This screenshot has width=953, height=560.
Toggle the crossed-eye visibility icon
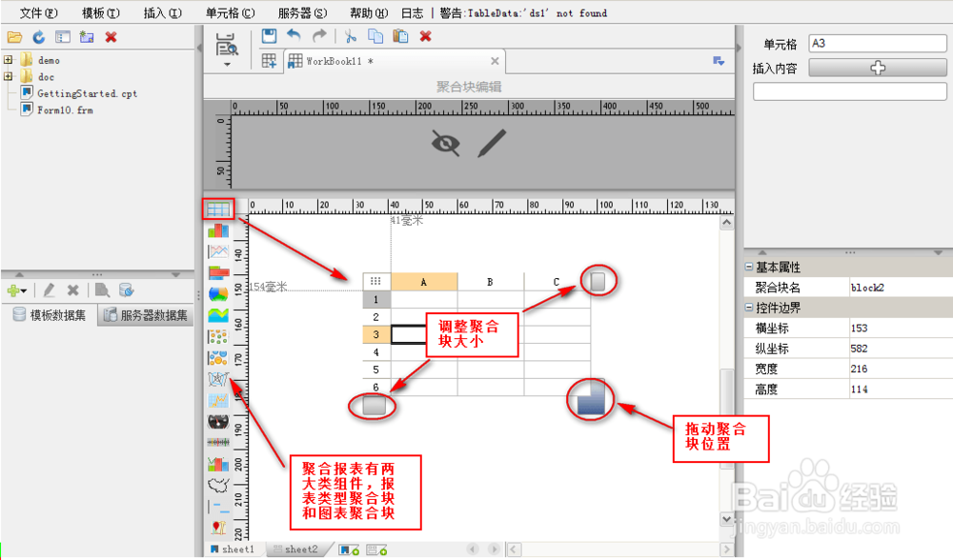coord(445,144)
